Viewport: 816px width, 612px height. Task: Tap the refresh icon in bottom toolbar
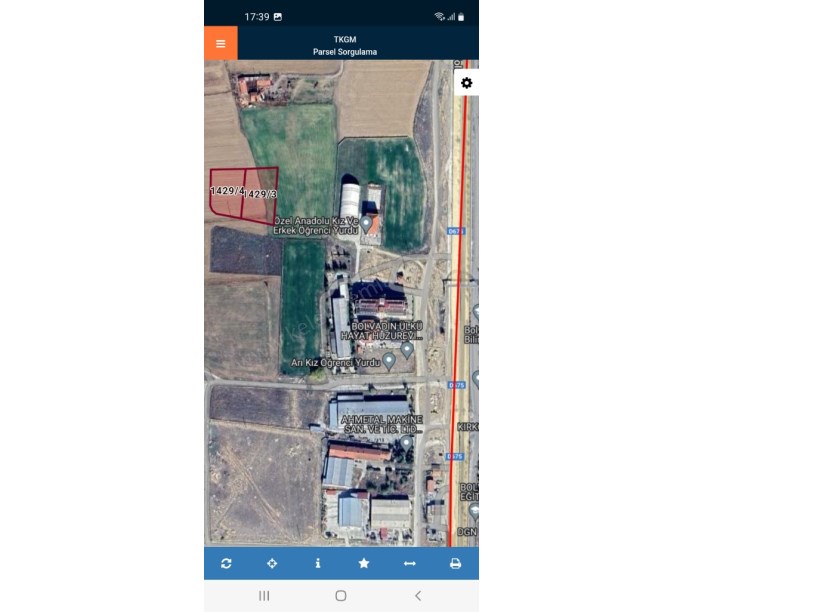pyautogui.click(x=226, y=563)
